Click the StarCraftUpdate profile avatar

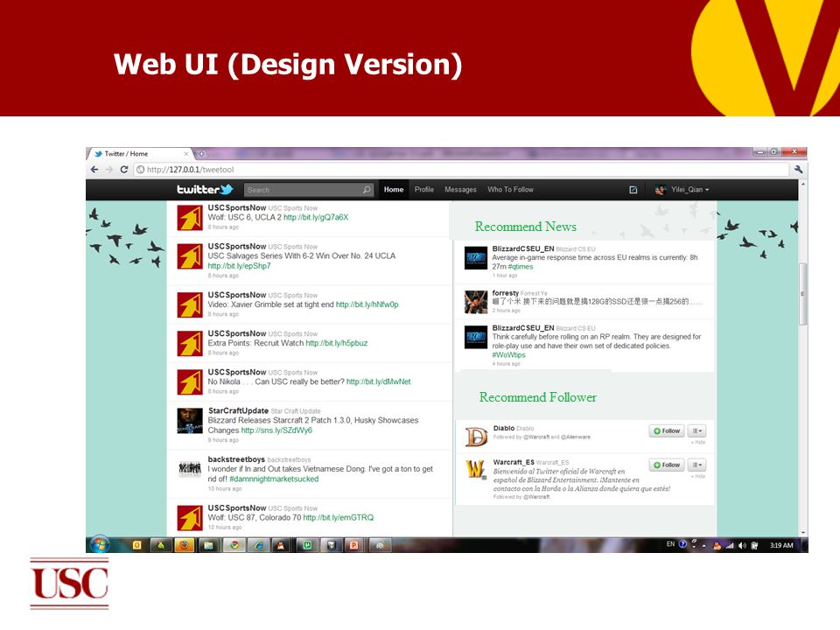(190, 421)
